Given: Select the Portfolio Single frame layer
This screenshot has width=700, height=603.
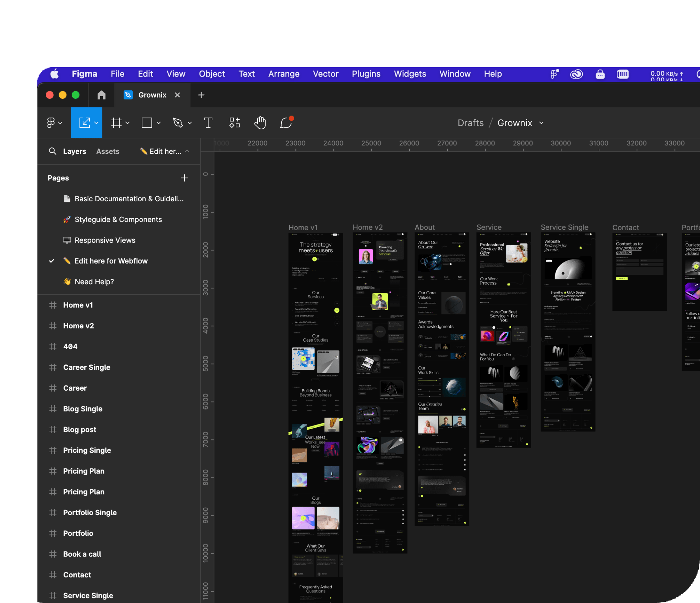Looking at the screenshot, I should (x=90, y=512).
